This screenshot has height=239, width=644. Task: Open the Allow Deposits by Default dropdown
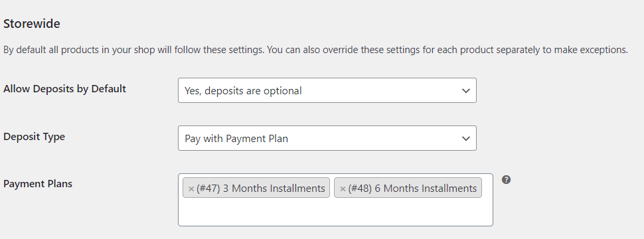pyautogui.click(x=327, y=90)
